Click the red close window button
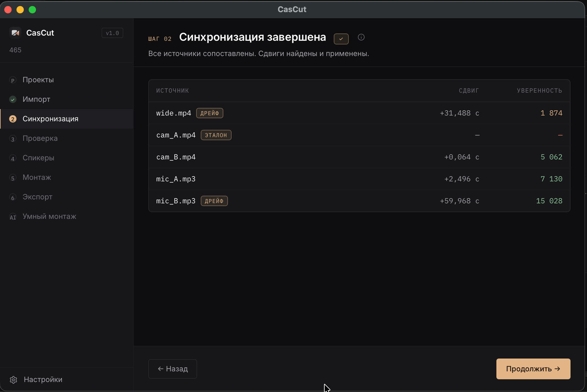 click(x=8, y=10)
